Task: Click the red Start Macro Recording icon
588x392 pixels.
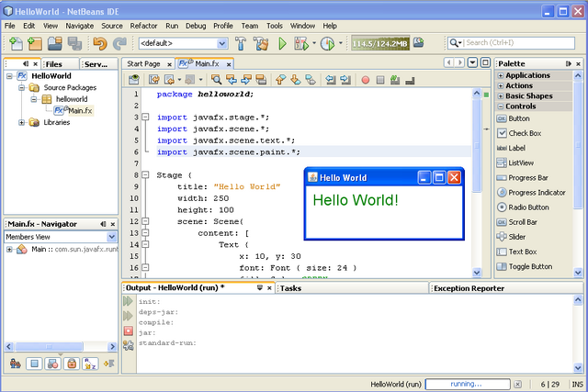Action: click(366, 80)
